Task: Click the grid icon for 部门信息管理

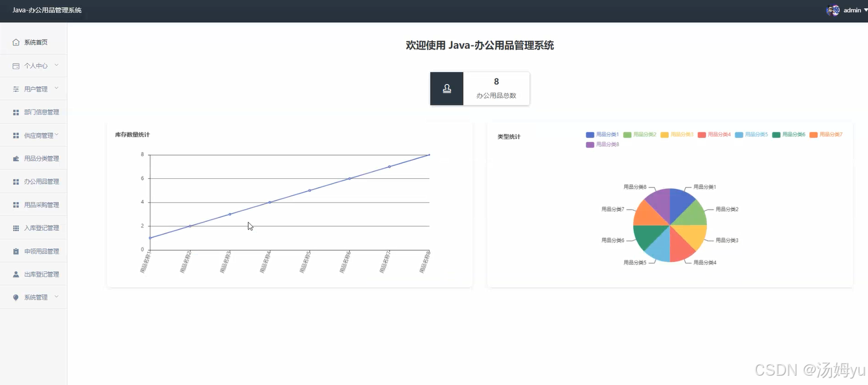Action: pos(17,111)
